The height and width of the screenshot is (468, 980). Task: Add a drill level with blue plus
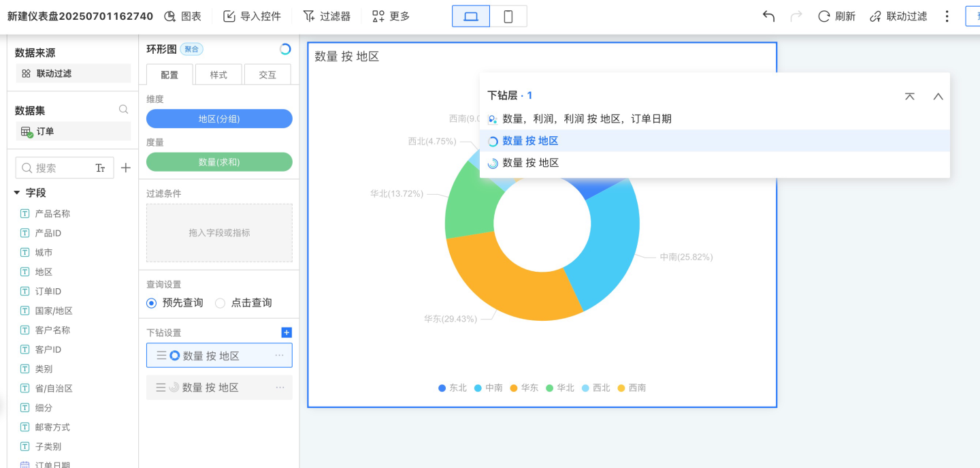pyautogui.click(x=287, y=332)
